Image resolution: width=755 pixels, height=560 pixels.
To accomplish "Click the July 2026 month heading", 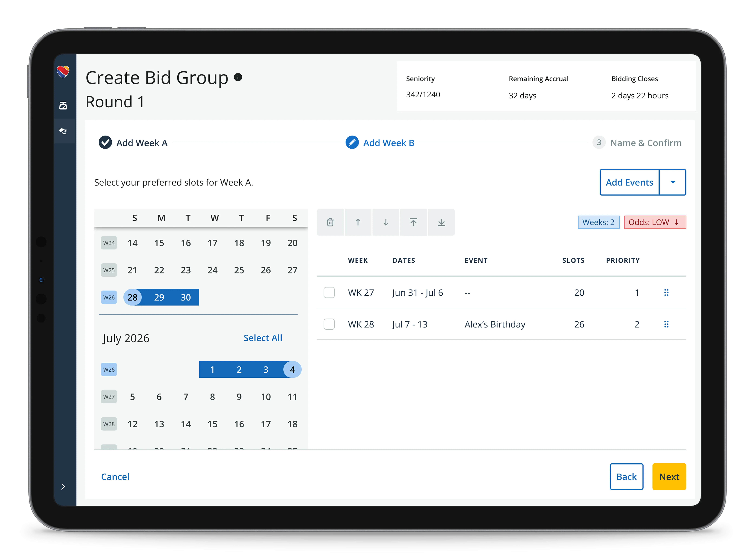I will pyautogui.click(x=126, y=338).
